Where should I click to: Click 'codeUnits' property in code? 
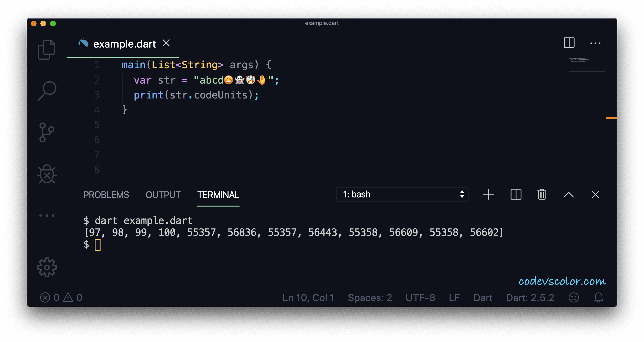tap(221, 95)
